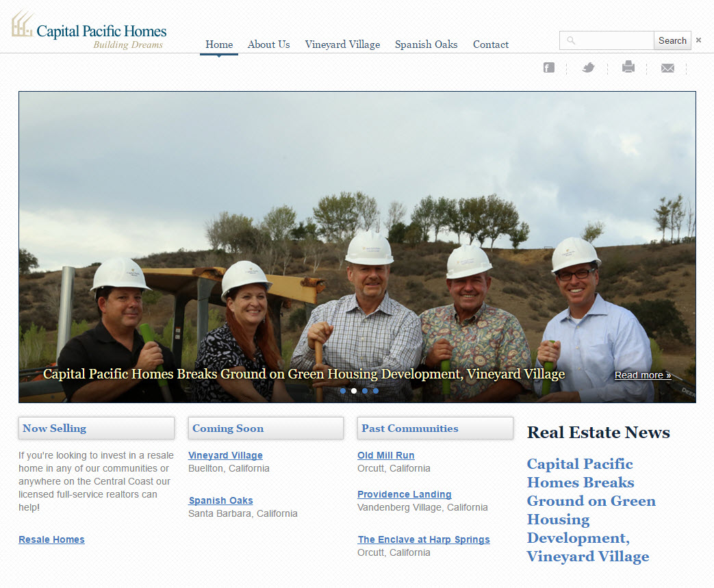Open the Old Mill Run link

[x=385, y=455]
